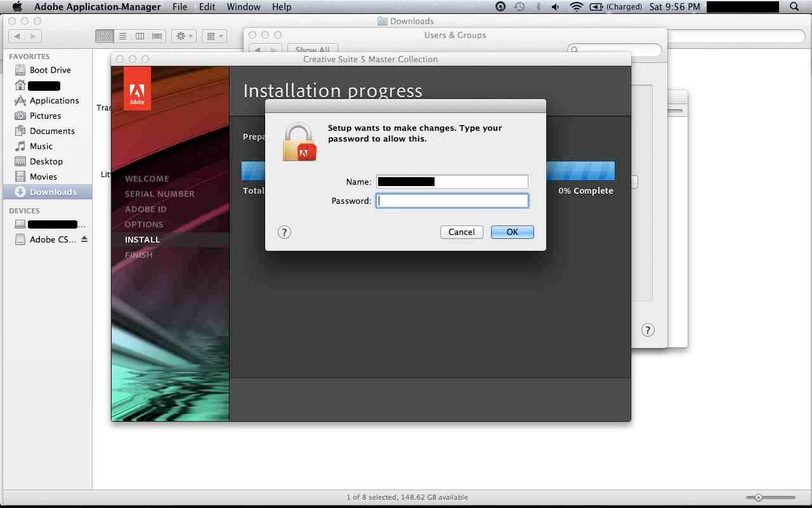
Task: Click the Time Machine icon in menu bar
Action: [x=520, y=7]
